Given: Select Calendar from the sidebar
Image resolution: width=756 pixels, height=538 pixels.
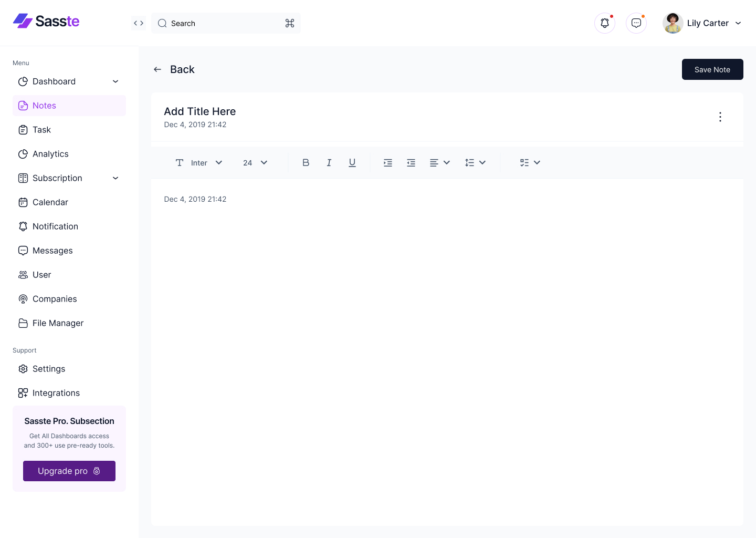Looking at the screenshot, I should point(50,202).
